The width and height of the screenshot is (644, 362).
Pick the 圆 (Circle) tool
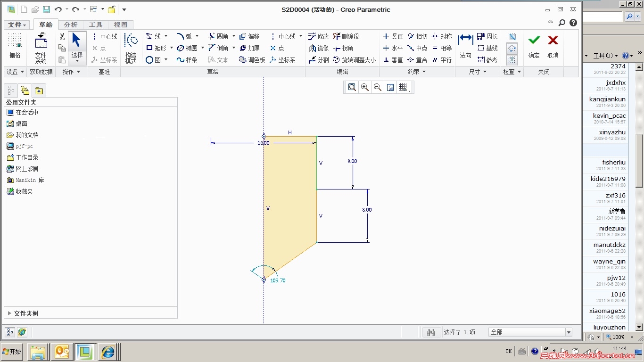pos(153,60)
